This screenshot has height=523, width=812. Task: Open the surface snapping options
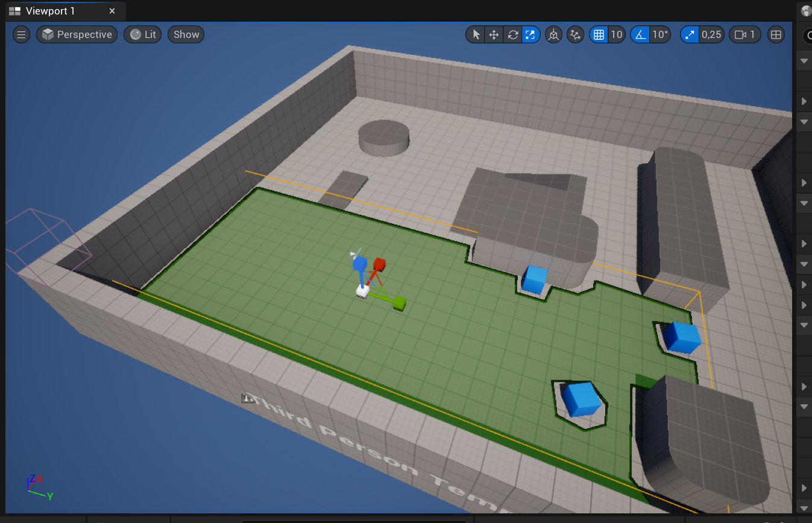point(576,34)
